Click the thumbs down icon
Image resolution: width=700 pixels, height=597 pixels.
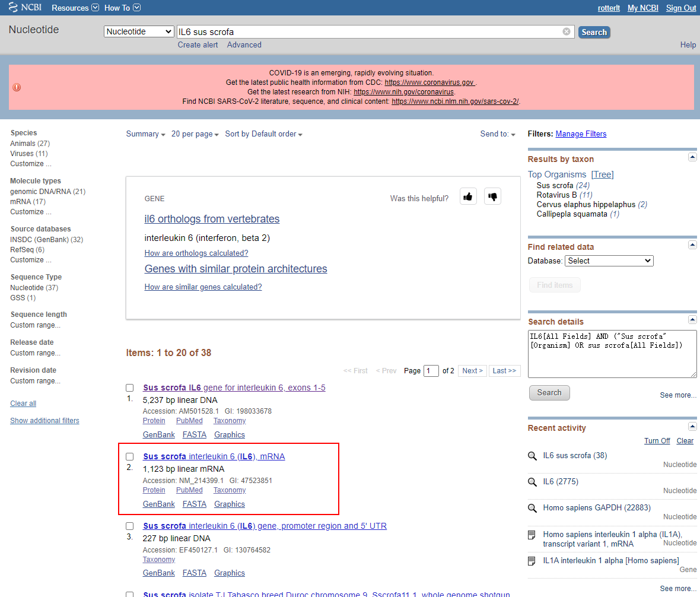tap(492, 196)
